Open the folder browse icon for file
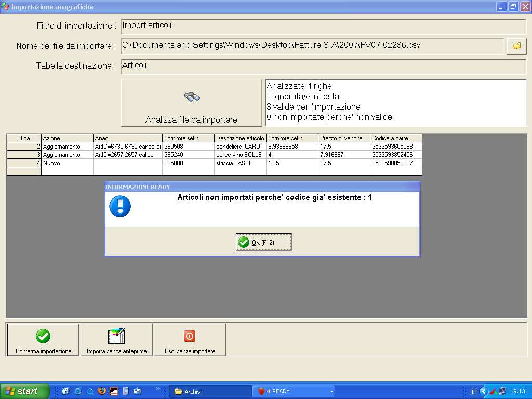Screen dimensions: 532x399 click(x=516, y=46)
